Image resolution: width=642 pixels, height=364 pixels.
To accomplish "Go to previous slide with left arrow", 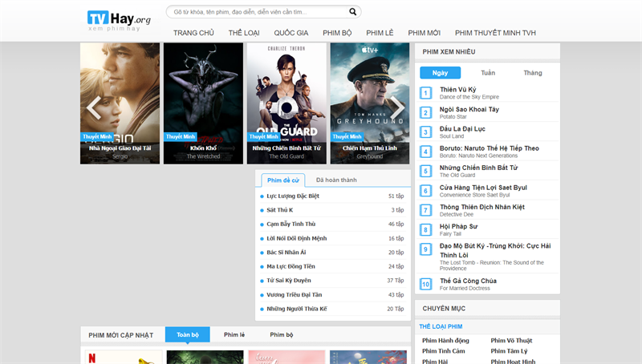I will coord(94,108).
